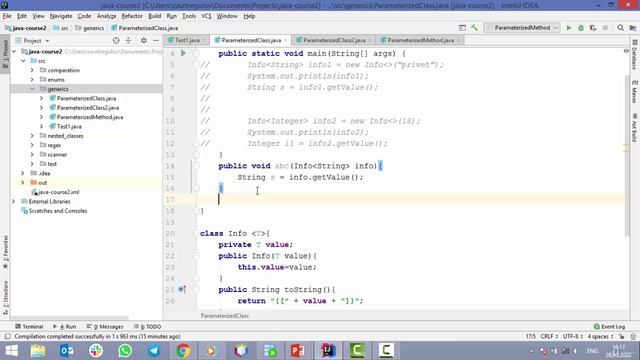Image resolution: width=640 pixels, height=360 pixels.
Task: Open the Refactor menu
Action: click(x=132, y=16)
